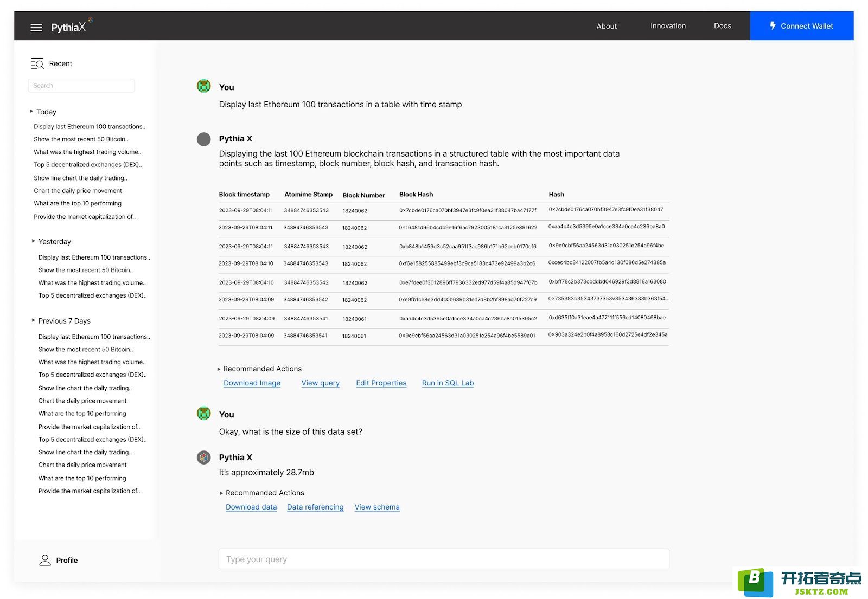Click the first green user avatar
Viewport: 868px width, 599px height.
tap(203, 86)
